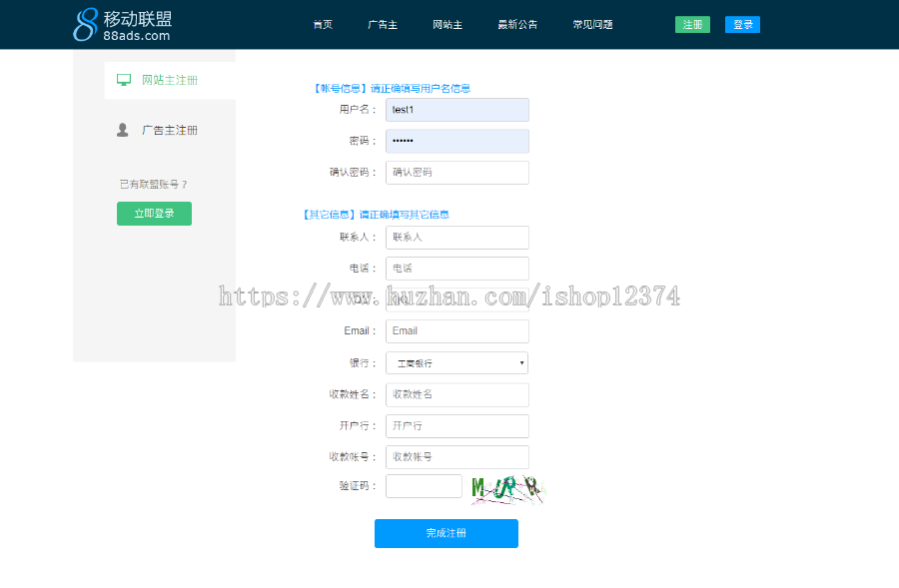Click the captcha image to refresh
Viewport: 899px width, 588px height.
tap(507, 487)
